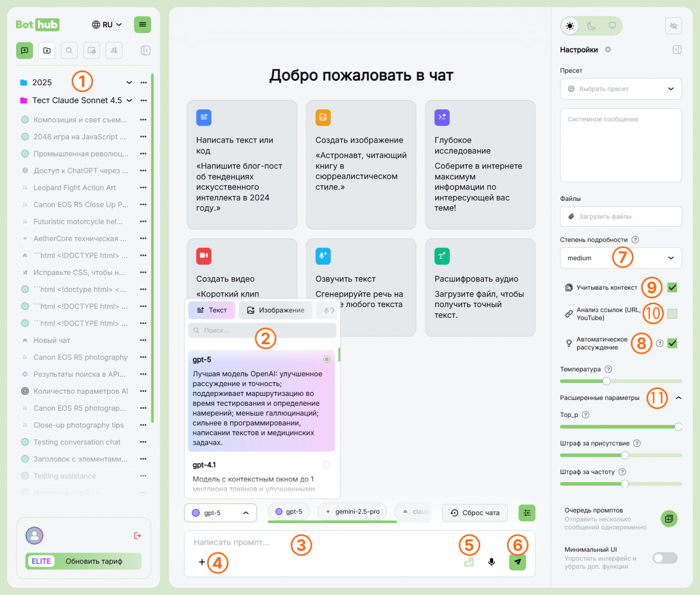
Task: Open the Выбрать пресет dropdown
Action: click(x=621, y=89)
